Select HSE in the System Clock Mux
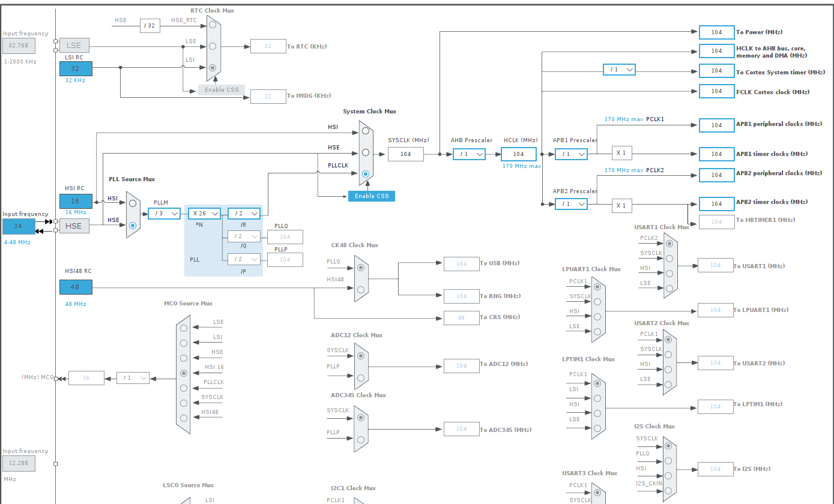Screen dimensions: 834x504 pyautogui.click(x=366, y=152)
